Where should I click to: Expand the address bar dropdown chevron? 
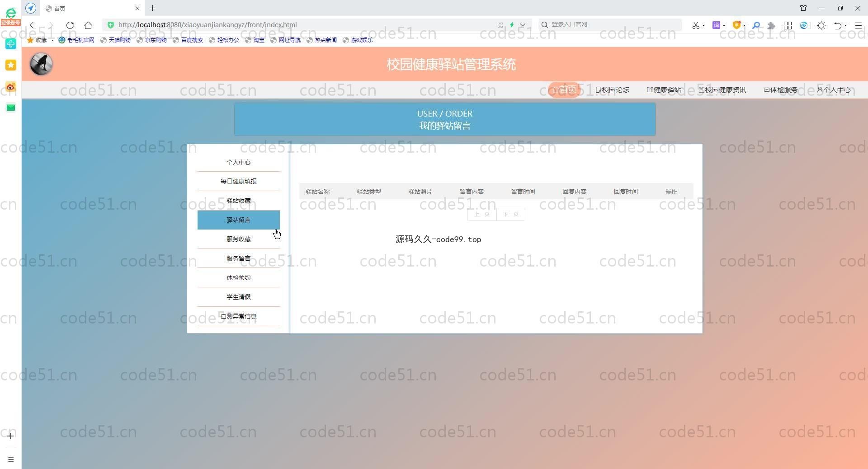tap(523, 25)
